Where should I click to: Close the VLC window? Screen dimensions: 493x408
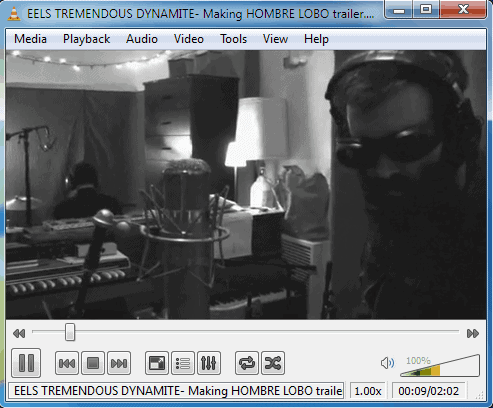[463, 9]
